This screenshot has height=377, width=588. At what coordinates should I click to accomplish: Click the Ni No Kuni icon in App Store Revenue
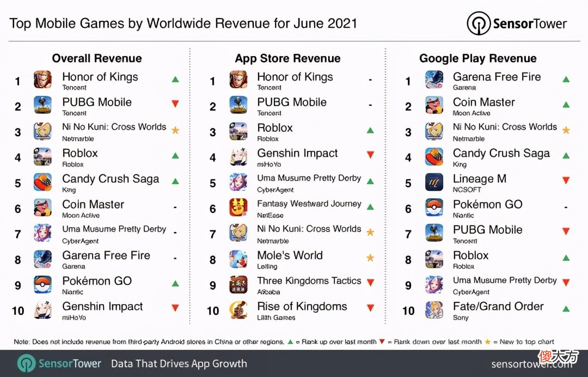pos(238,233)
